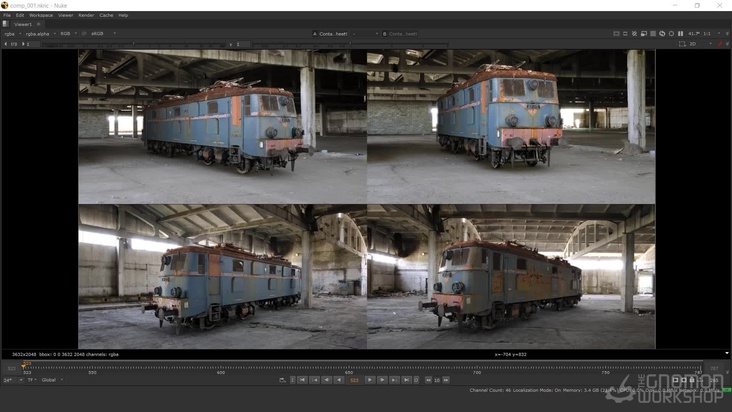
Task: Click the decrease gain arrow beside f/8
Action: (x=6, y=44)
